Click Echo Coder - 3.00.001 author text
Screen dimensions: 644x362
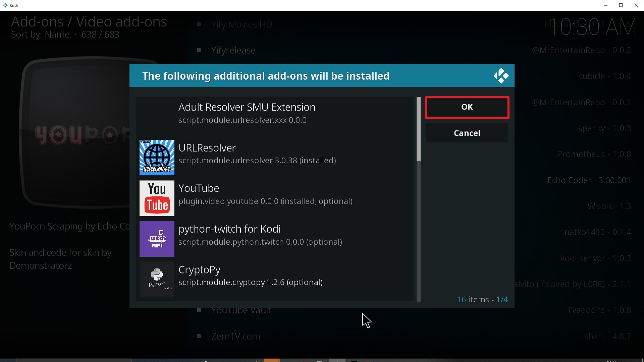[589, 180]
